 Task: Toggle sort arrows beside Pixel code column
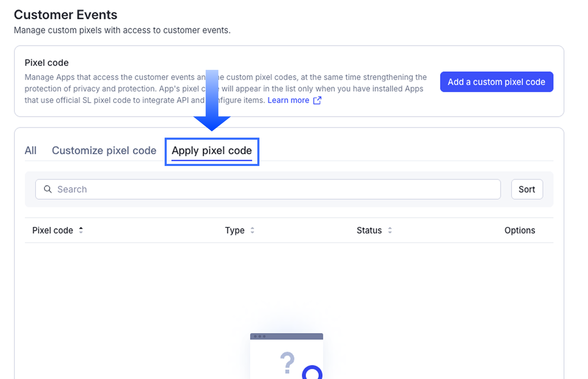81,230
